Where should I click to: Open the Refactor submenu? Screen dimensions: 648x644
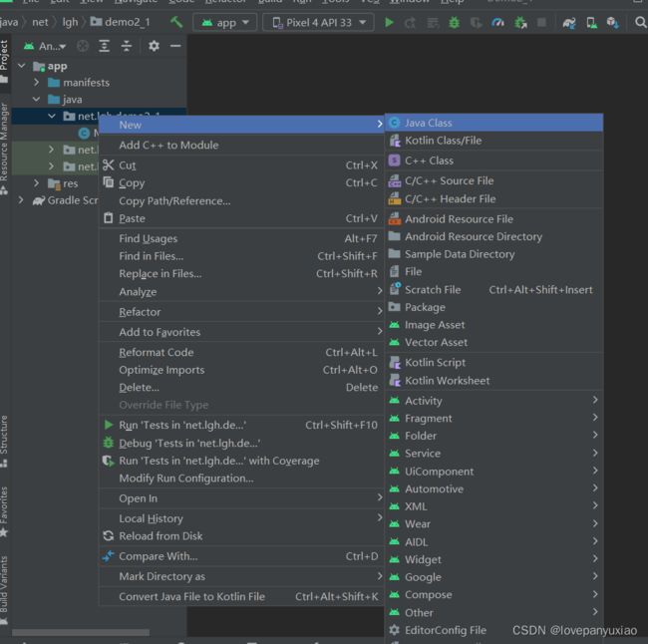pyautogui.click(x=242, y=312)
